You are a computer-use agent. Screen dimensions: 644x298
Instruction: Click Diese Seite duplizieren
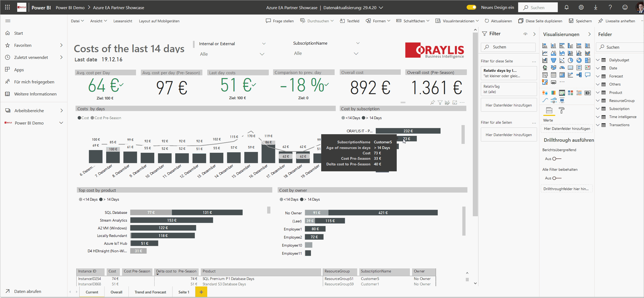pyautogui.click(x=540, y=21)
